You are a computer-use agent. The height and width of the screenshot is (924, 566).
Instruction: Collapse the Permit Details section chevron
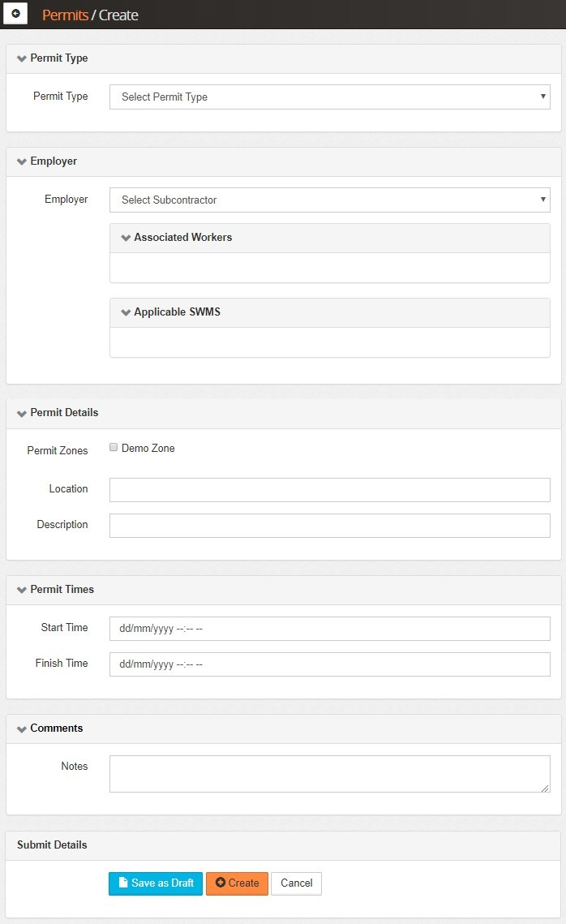point(22,413)
